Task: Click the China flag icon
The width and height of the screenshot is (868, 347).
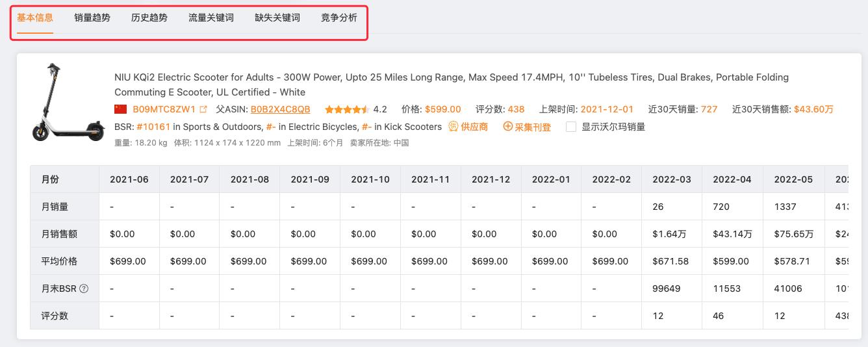Action: (x=120, y=109)
